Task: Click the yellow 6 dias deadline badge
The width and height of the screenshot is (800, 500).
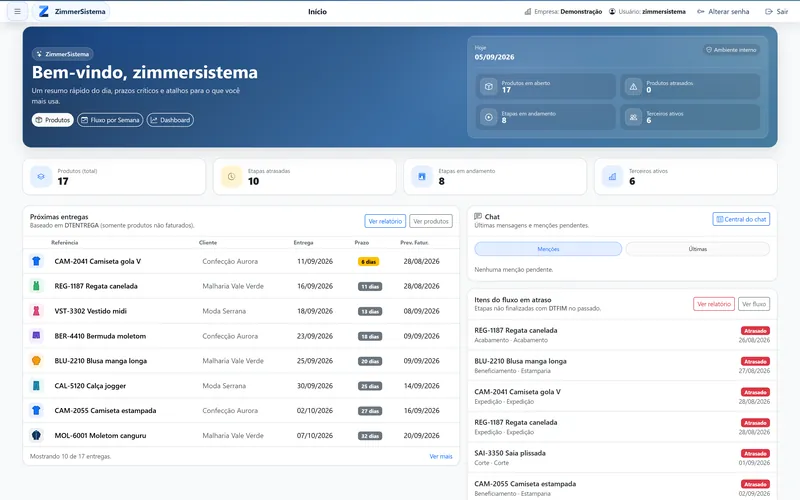Action: click(x=368, y=262)
